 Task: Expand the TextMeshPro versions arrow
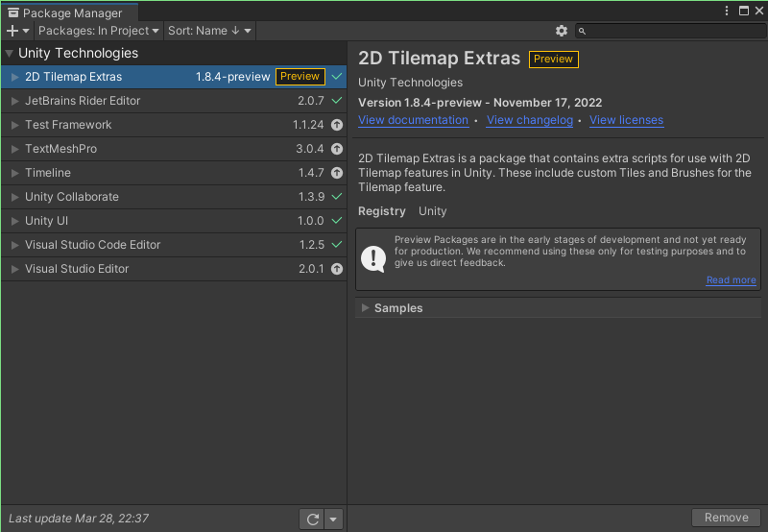coord(14,149)
